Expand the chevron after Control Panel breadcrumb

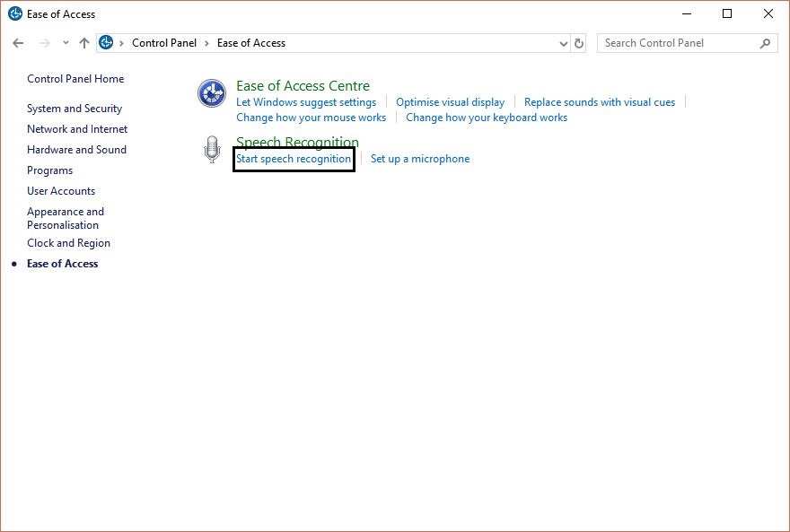point(206,43)
